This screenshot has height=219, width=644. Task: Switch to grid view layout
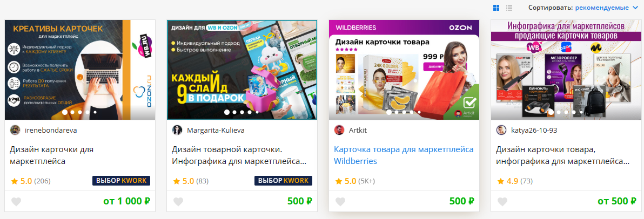pyautogui.click(x=496, y=8)
